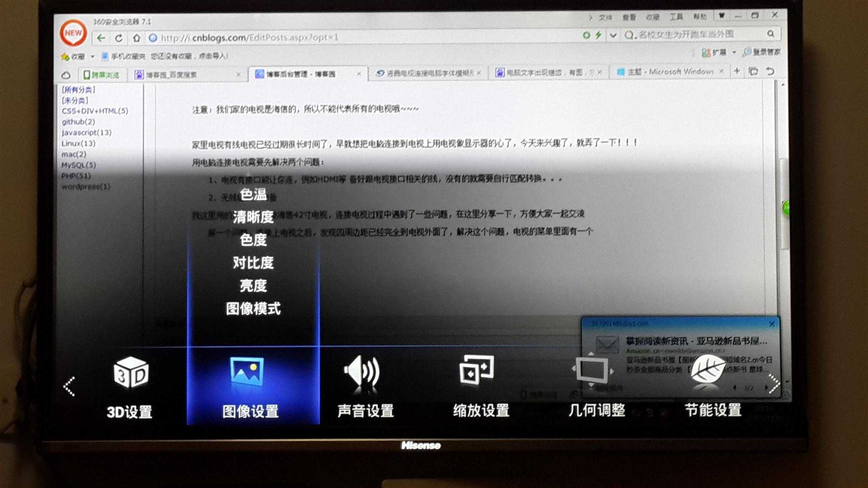The height and width of the screenshot is (488, 868).
Task: Open 缩放设置 zoom icon
Action: (476, 369)
